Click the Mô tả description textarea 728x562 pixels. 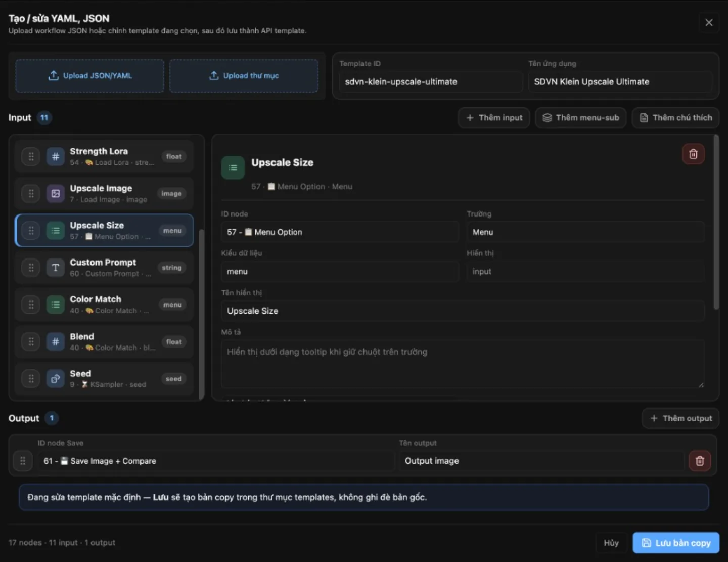click(463, 364)
